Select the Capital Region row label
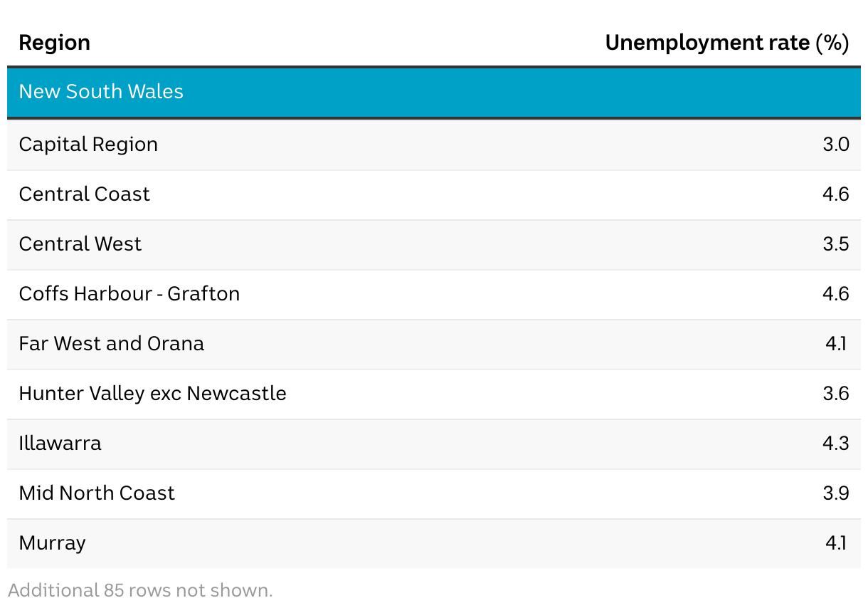Image resolution: width=868 pixels, height=608 pixels. (x=88, y=145)
